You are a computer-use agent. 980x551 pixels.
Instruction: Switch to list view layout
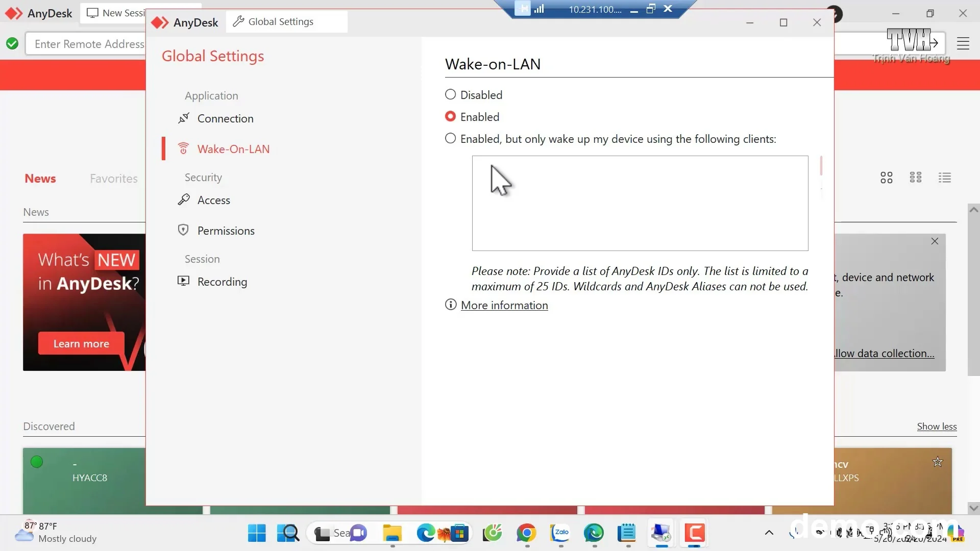[945, 178]
